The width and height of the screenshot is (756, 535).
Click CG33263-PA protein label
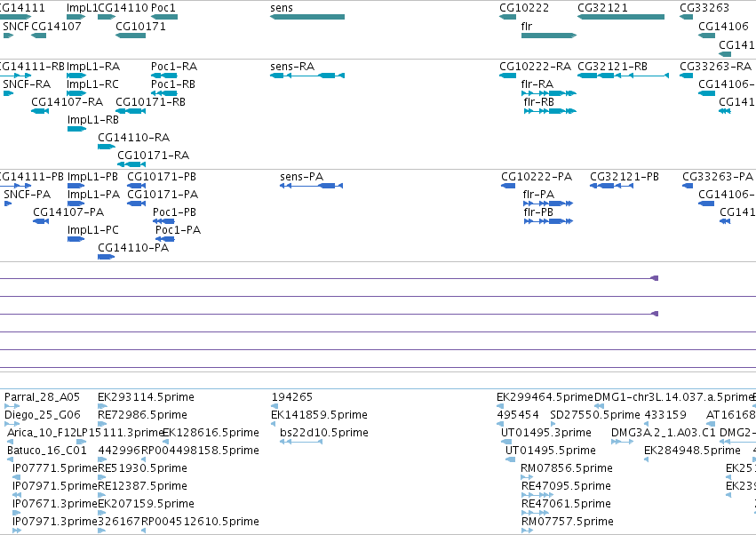click(718, 177)
